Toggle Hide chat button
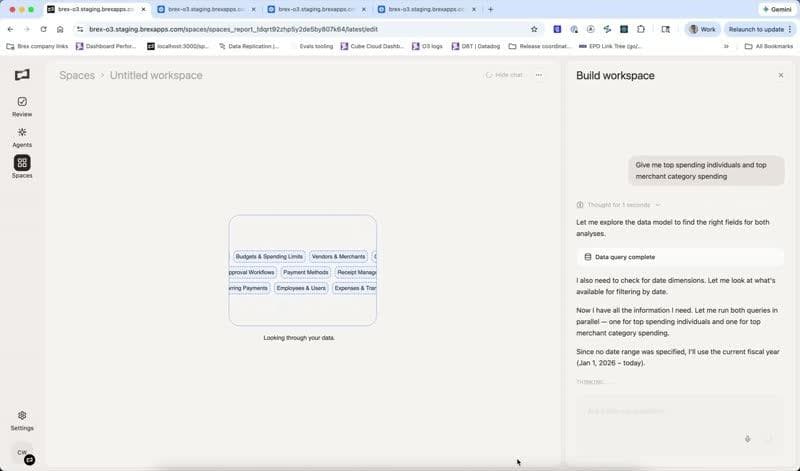 tap(504, 75)
